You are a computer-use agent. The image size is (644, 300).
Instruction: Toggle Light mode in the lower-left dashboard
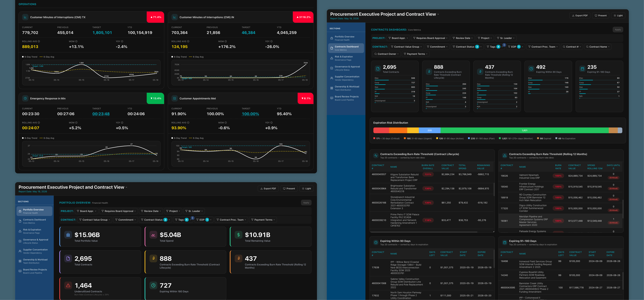(306, 188)
